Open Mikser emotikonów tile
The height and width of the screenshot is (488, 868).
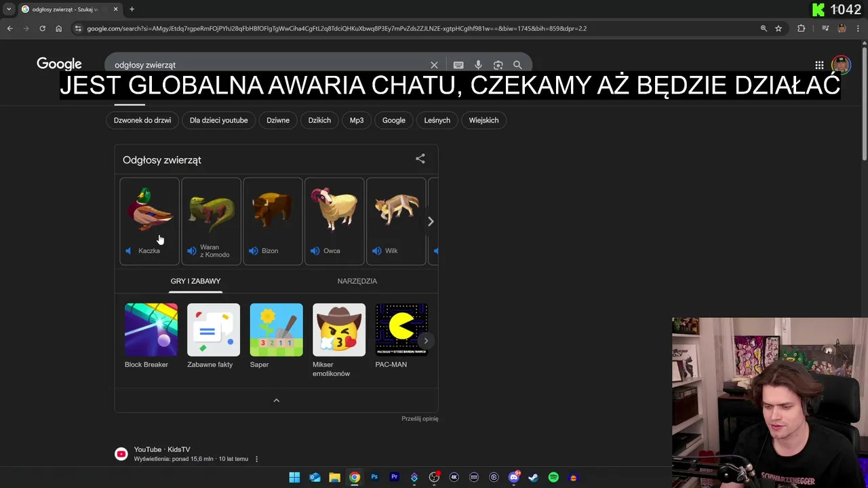(338, 340)
